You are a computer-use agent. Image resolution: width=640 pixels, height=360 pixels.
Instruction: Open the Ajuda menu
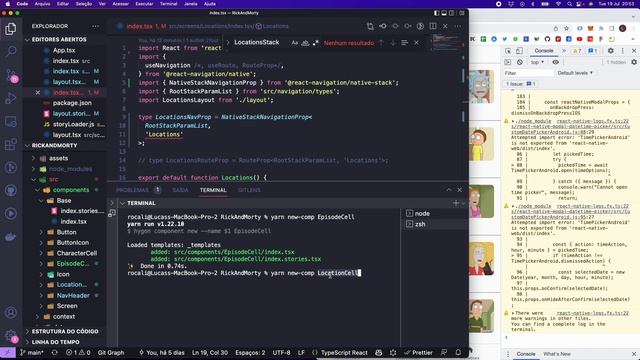point(210,4)
